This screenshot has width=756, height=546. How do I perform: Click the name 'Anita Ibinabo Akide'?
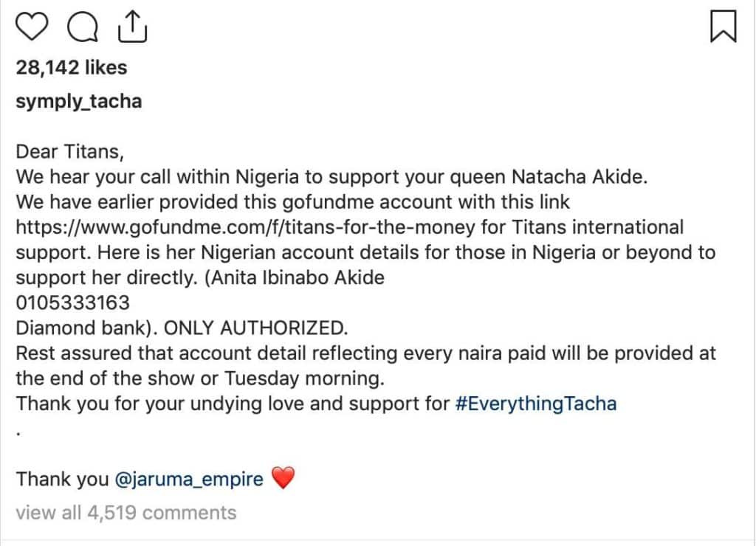(298, 278)
